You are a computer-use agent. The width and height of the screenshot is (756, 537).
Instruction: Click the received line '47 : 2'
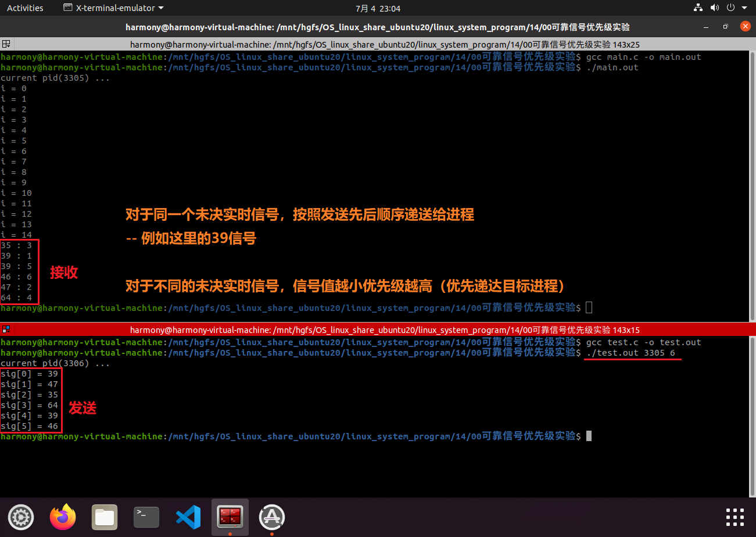[16, 287]
